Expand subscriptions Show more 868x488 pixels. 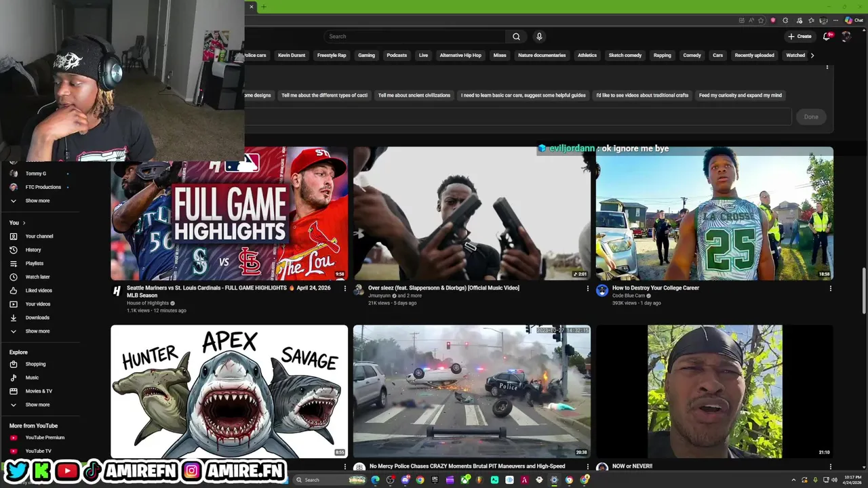[x=37, y=201]
